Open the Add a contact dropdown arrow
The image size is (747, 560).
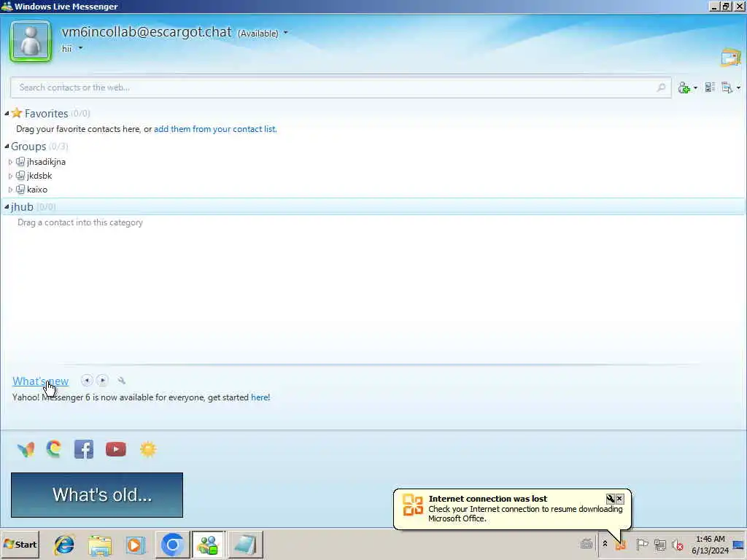695,88
